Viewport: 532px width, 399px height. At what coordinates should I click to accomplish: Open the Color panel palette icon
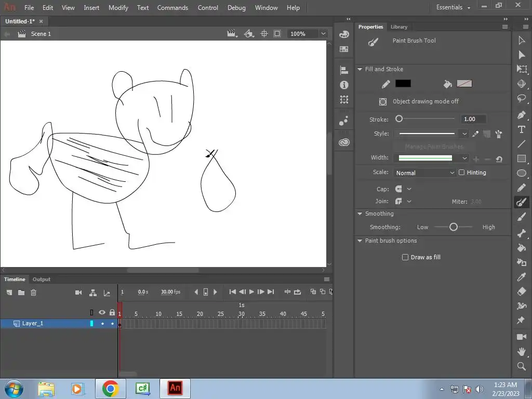point(344,34)
